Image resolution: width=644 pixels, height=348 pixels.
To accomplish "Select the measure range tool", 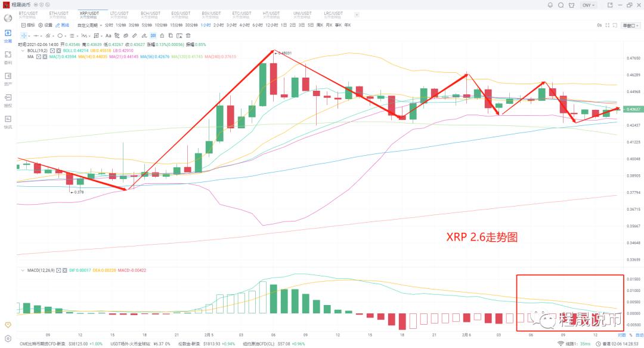I will (x=96, y=36).
